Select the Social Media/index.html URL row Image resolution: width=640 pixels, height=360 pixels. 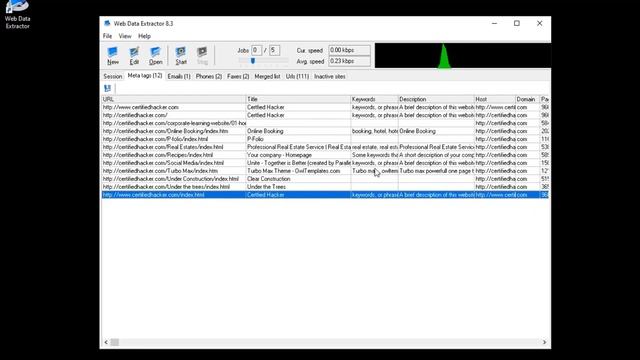click(325, 163)
